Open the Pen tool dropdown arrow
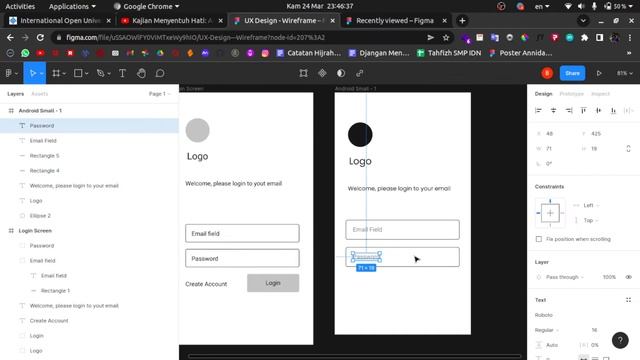Image resolution: width=640 pixels, height=360 pixels. tap(109, 74)
